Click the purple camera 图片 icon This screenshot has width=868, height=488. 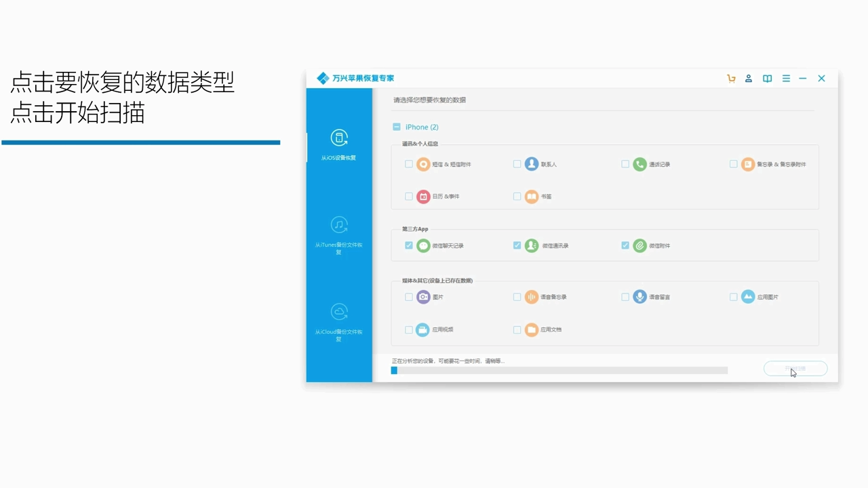pyautogui.click(x=423, y=297)
